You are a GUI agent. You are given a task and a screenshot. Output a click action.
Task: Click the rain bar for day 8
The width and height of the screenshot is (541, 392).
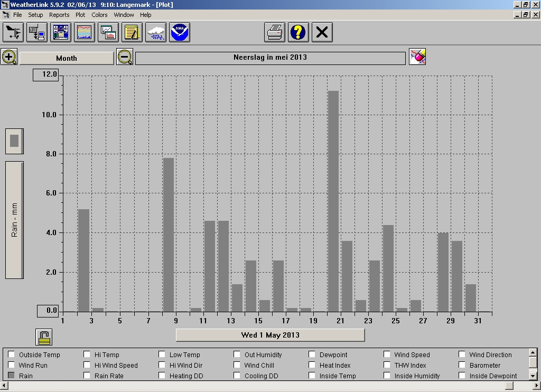click(x=169, y=235)
